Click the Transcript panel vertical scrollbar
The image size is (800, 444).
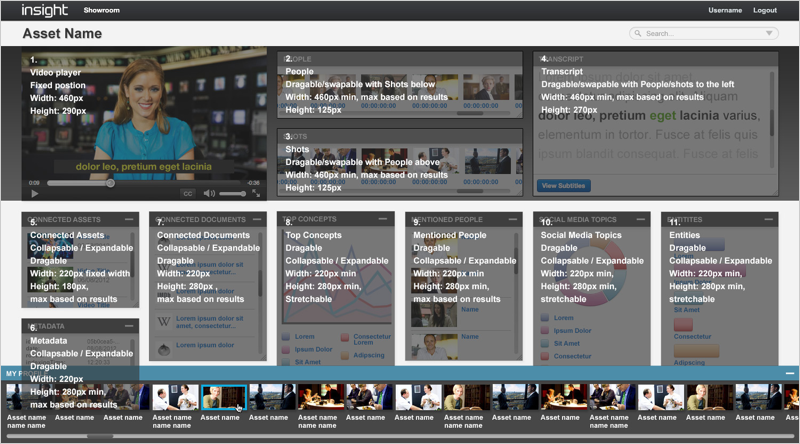(771, 124)
